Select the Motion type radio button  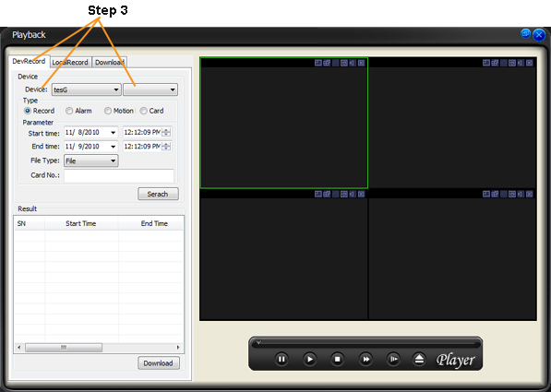coord(108,111)
